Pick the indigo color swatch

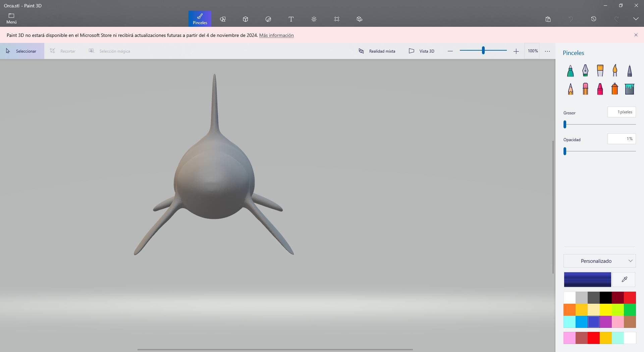pos(594,322)
